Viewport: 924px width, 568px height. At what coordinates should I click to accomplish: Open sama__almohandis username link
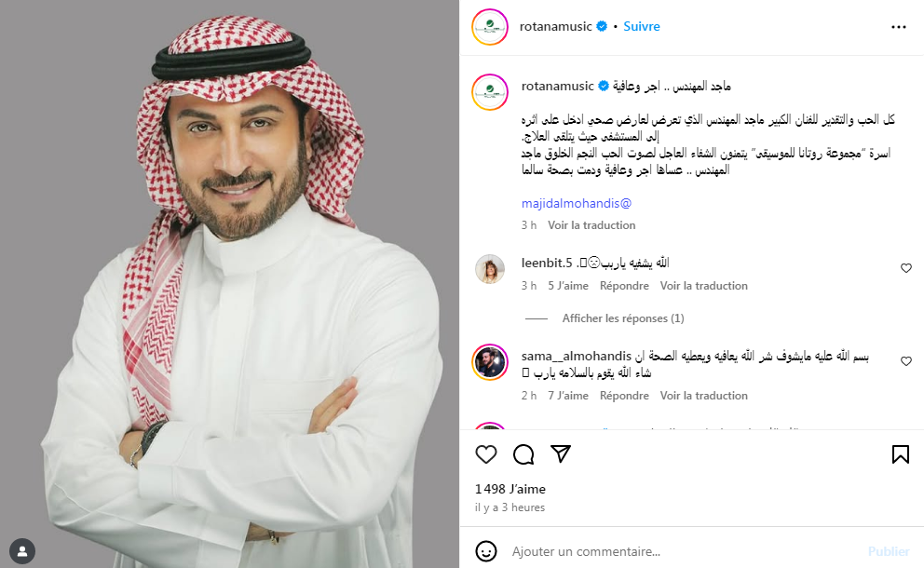coord(577,356)
